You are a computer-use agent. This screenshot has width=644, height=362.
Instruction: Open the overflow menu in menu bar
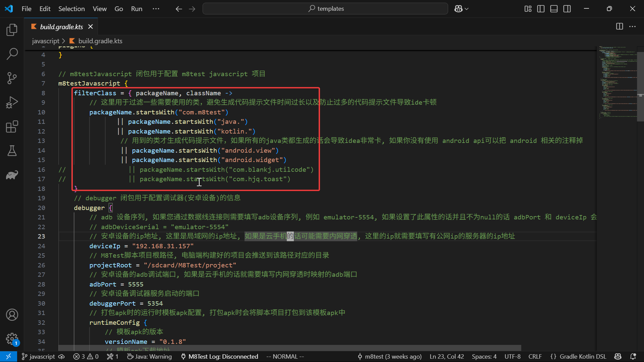pos(156,9)
